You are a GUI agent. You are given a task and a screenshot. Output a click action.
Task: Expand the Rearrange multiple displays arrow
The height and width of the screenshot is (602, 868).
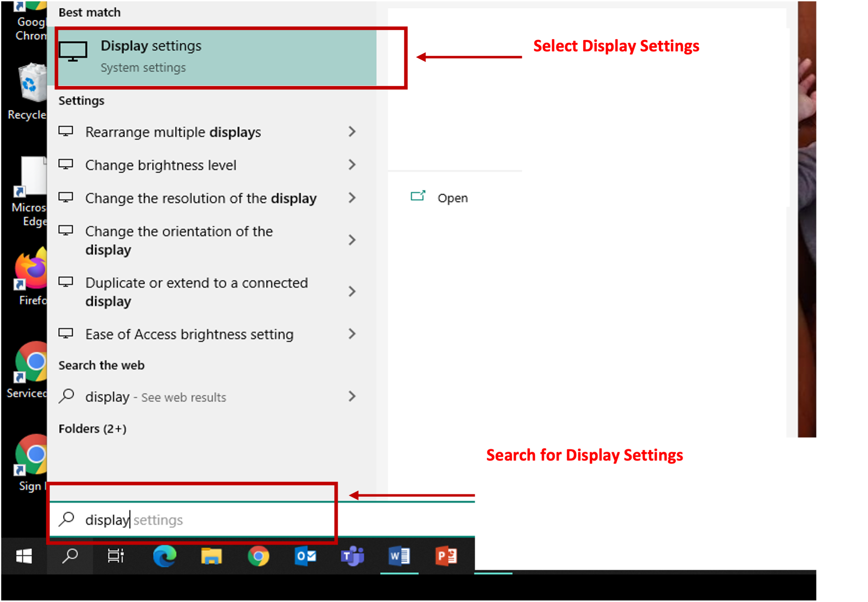[x=352, y=132]
